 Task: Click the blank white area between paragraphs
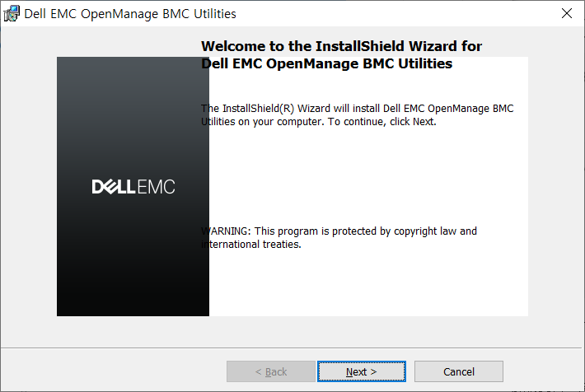pyautogui.click(x=366, y=177)
